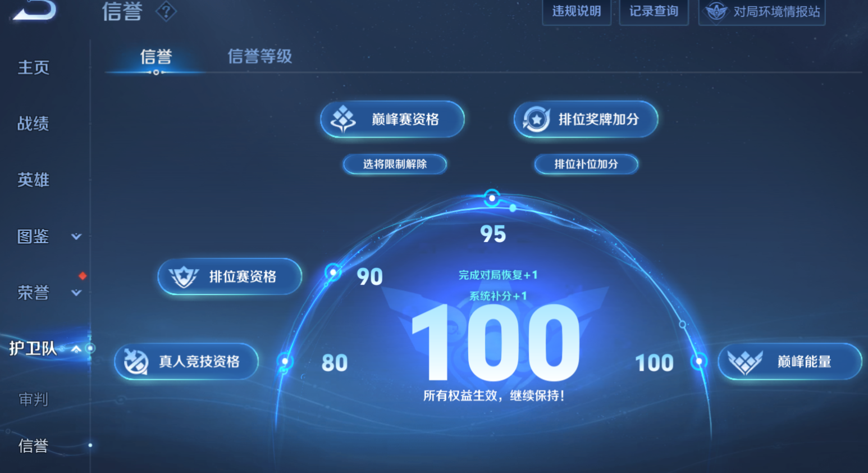The image size is (868, 473).
Task: Expand the 图鉴 sidebar chevron
Action: point(76,236)
